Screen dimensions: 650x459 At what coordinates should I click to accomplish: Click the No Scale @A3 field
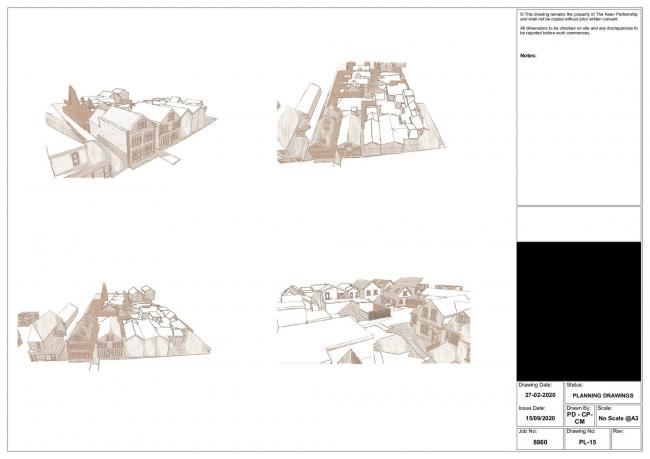(x=618, y=419)
